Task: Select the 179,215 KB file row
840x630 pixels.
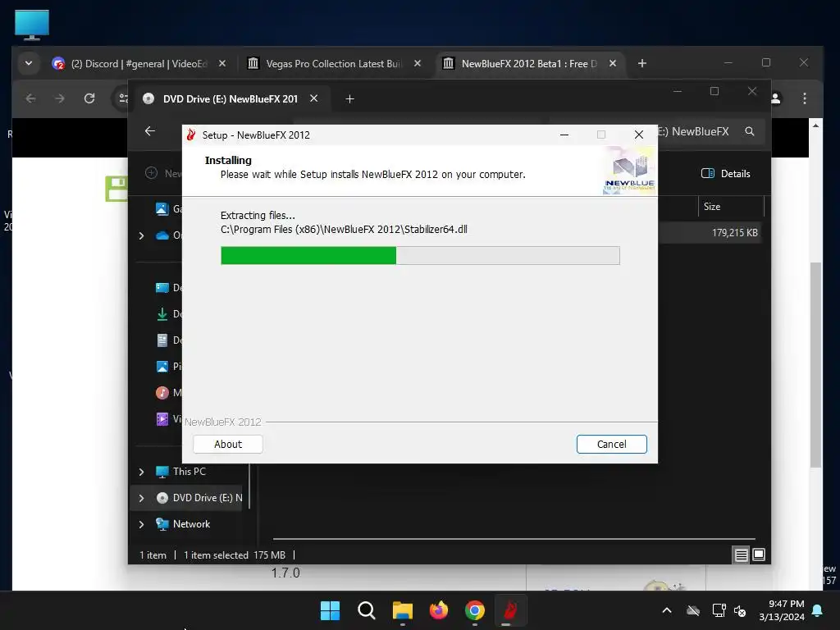Action: pyautogui.click(x=711, y=233)
